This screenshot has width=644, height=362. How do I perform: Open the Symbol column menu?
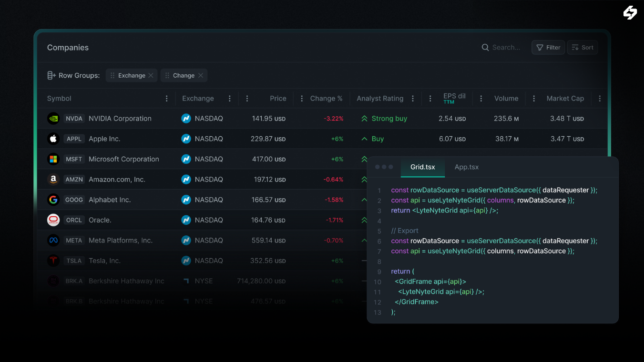point(166,99)
